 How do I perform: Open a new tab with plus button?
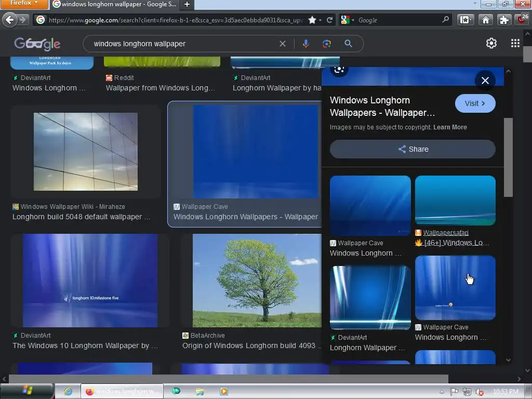(x=187, y=4)
